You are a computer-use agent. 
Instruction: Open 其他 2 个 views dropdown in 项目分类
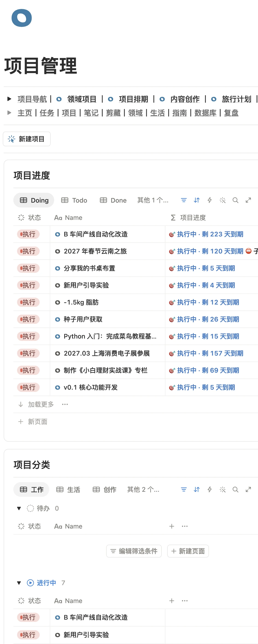143,489
